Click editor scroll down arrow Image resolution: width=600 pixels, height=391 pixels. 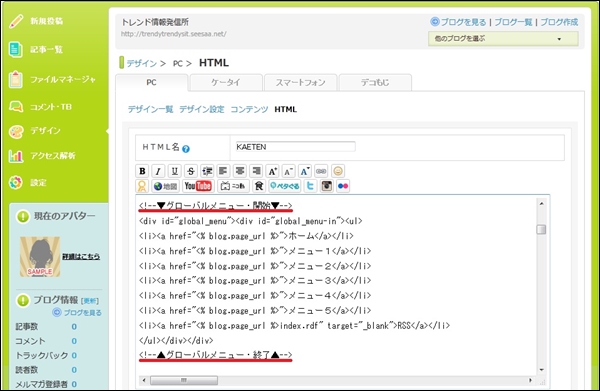[541, 370]
